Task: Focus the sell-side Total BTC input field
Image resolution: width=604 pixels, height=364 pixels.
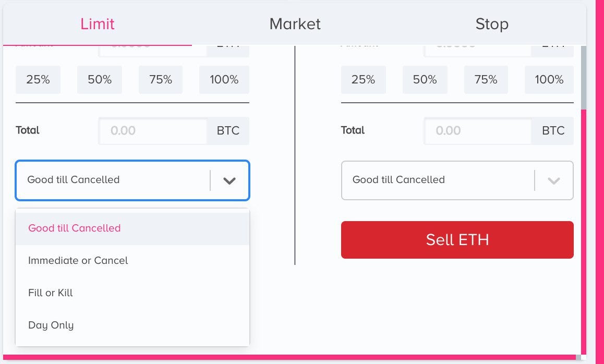Action: click(478, 130)
